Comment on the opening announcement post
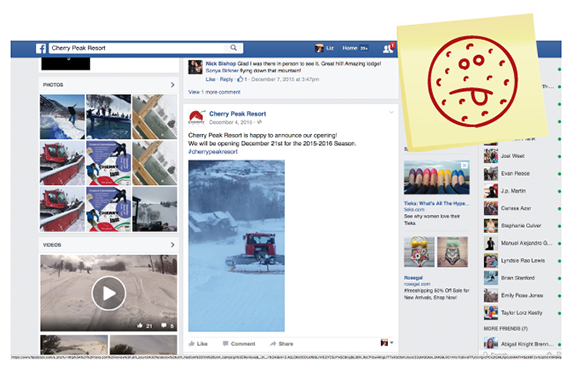The height and width of the screenshot is (373, 573). tap(239, 344)
